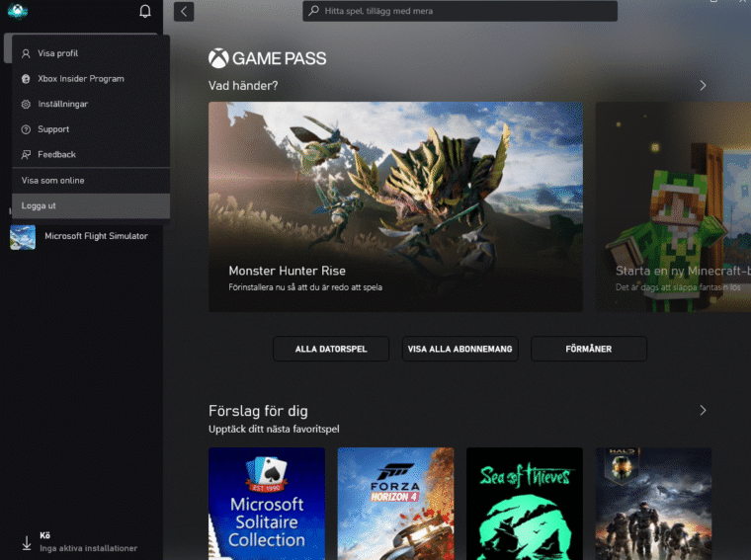
Task: Click the Förinstallera nu subtitle text
Action: (305, 287)
